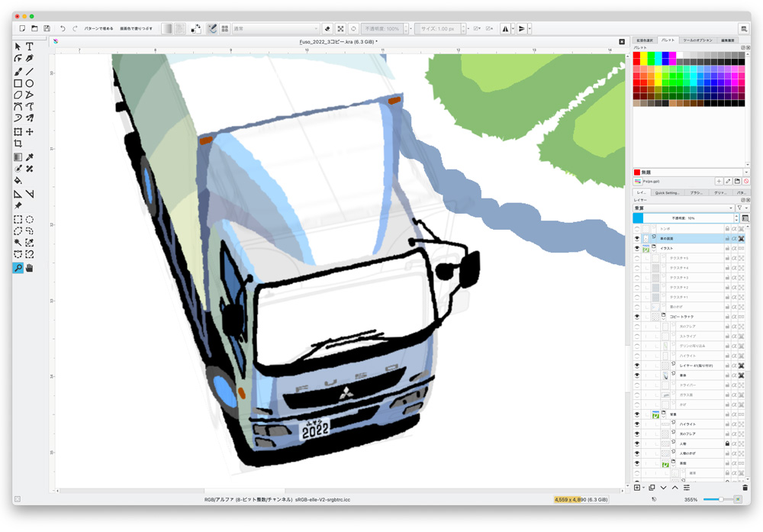Undo the last action

pos(63,29)
